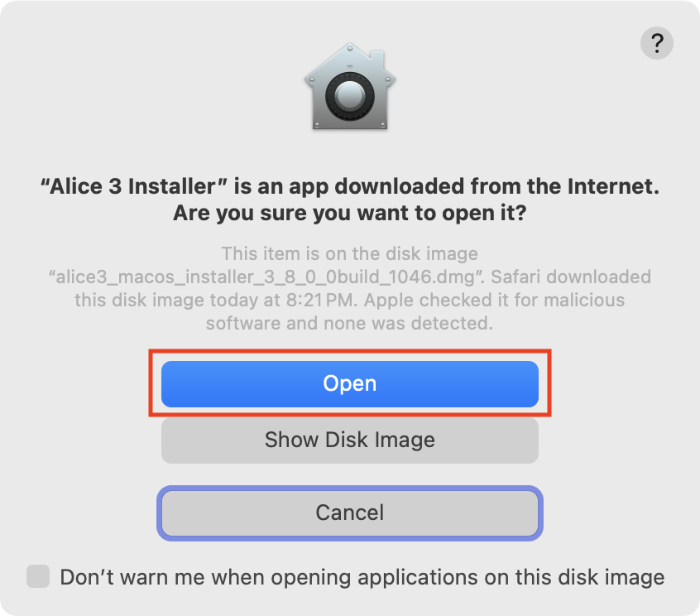Reveal the dmg in Finder
The height and width of the screenshot is (616, 700).
point(350,440)
